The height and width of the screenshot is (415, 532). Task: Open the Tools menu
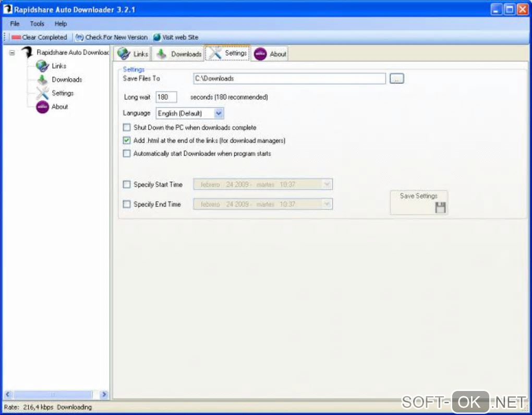click(x=37, y=24)
